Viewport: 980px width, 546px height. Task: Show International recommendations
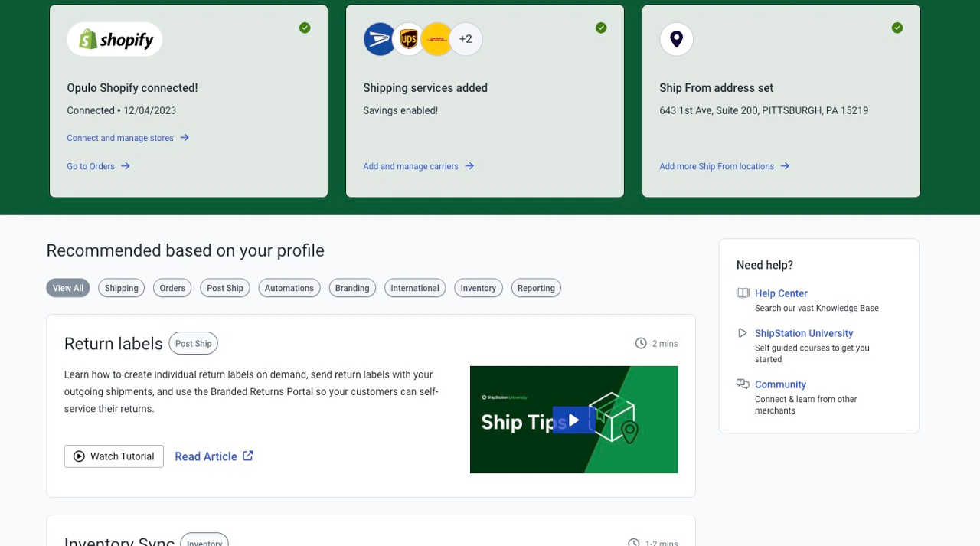click(415, 288)
